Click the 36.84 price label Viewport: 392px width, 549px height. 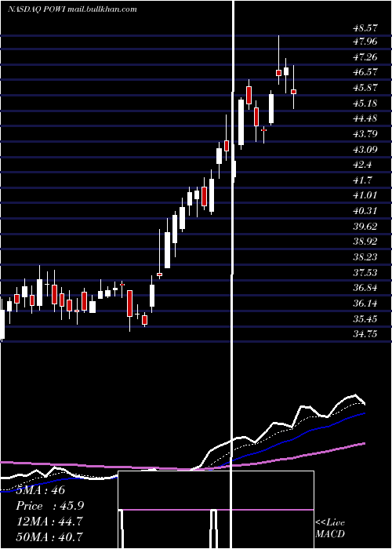pyautogui.click(x=365, y=288)
